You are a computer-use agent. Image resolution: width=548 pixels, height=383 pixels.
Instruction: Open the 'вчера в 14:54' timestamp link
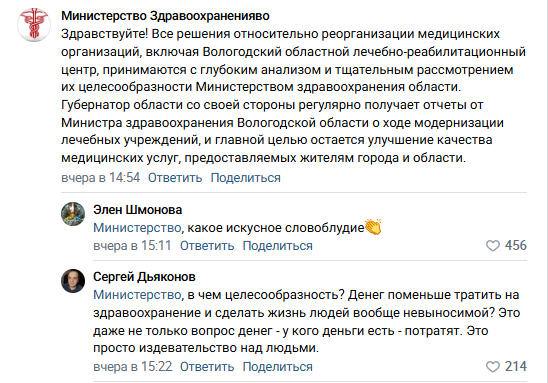pyautogui.click(x=101, y=178)
